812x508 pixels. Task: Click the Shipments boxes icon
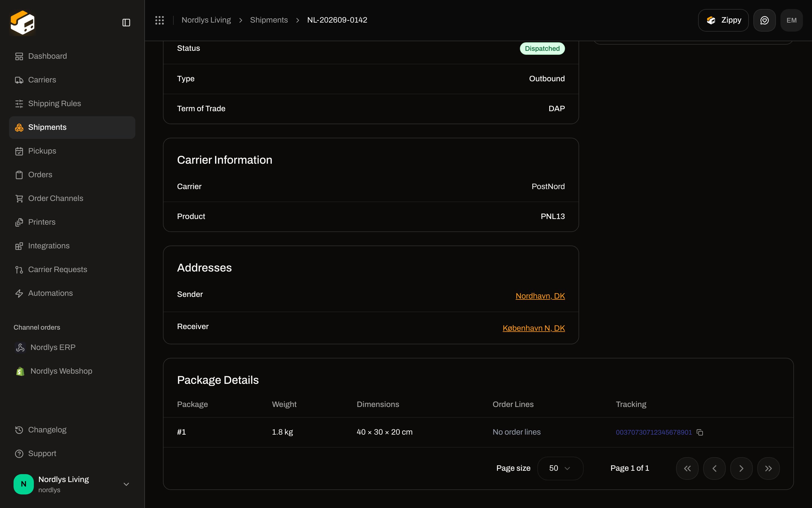(x=19, y=128)
